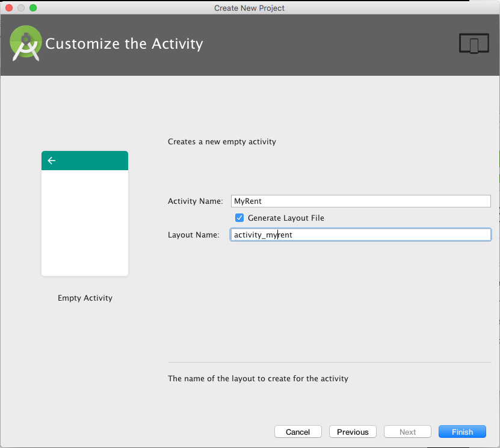Select the Empty Activity preview thumbnail
This screenshot has width=500, height=448.
tap(85, 222)
